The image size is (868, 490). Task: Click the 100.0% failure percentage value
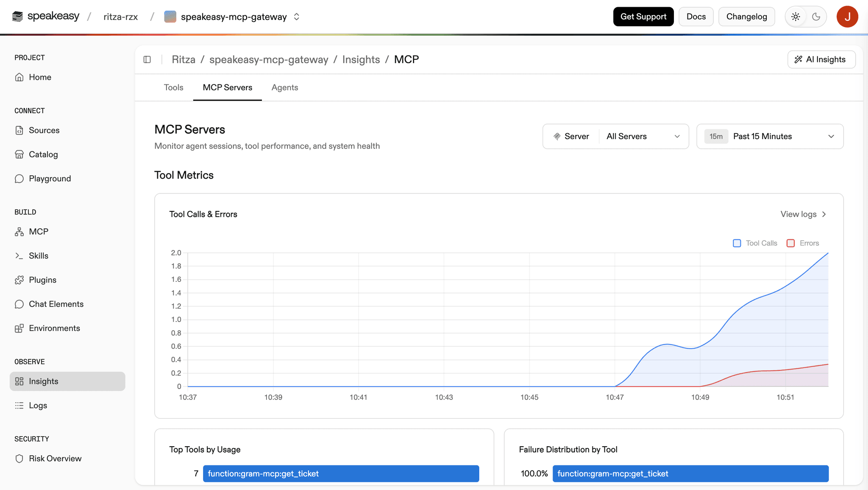(534, 473)
